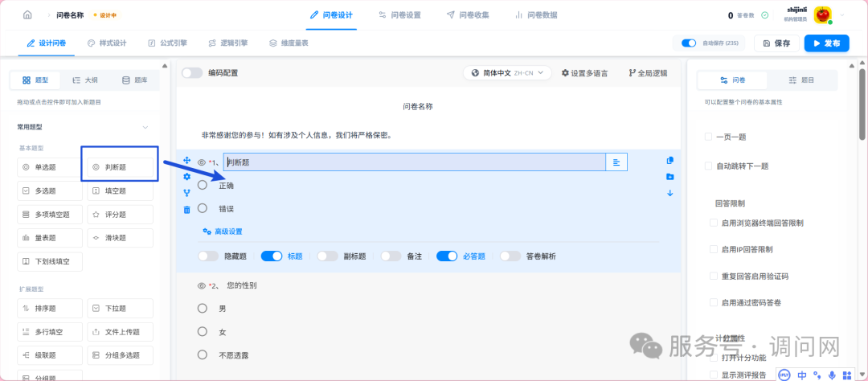
Task: Check the 一页一题 checkbox
Action: tap(709, 137)
